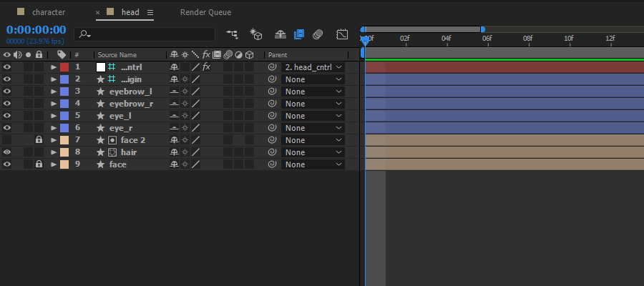This screenshot has height=286, width=644.
Task: Open the Composition Mini-Flowchart icon
Action: click(233, 34)
